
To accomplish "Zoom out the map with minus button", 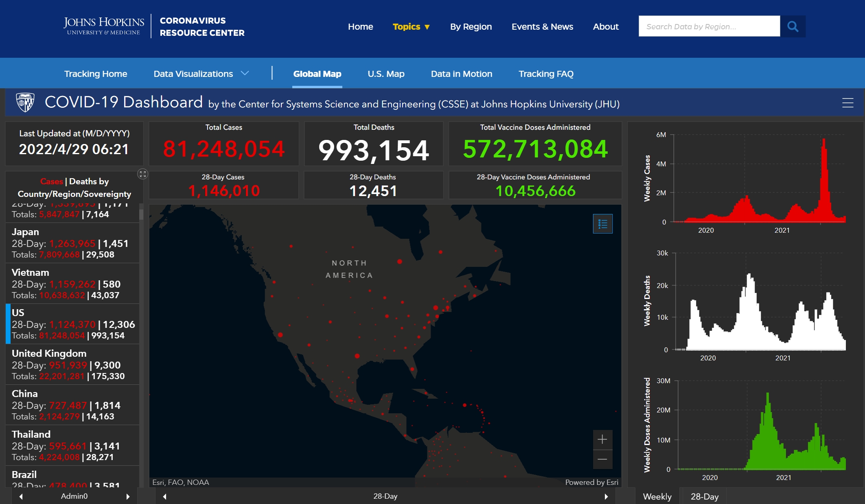I will (x=602, y=460).
